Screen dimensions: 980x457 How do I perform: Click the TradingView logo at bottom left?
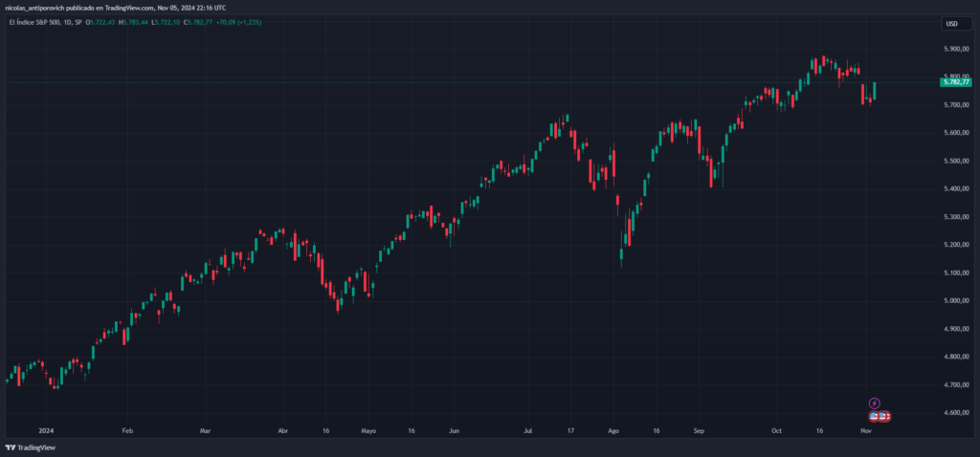pyautogui.click(x=29, y=447)
